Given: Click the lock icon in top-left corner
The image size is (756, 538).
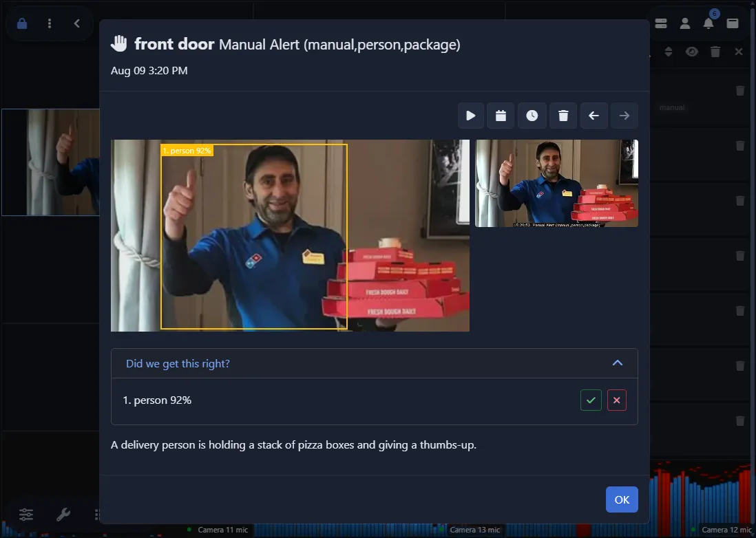Looking at the screenshot, I should 22,23.
